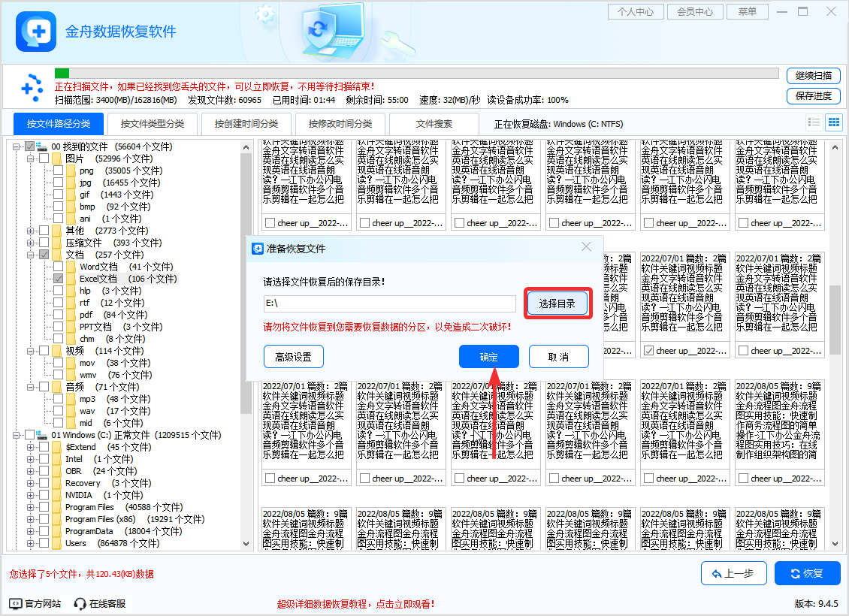The width and height of the screenshot is (849, 616).
Task: Click the scanning status icon
Action: pos(32,88)
